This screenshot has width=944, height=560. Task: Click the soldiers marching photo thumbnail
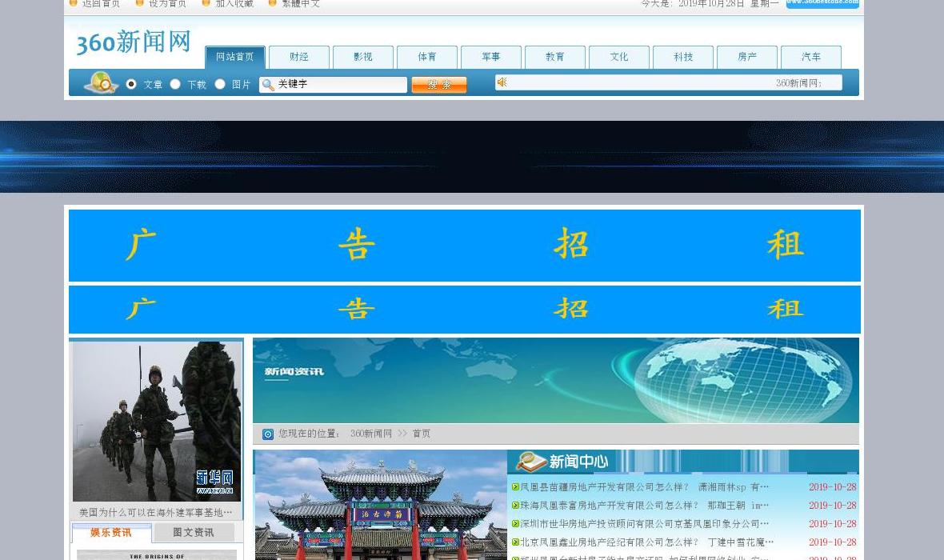[x=157, y=422]
